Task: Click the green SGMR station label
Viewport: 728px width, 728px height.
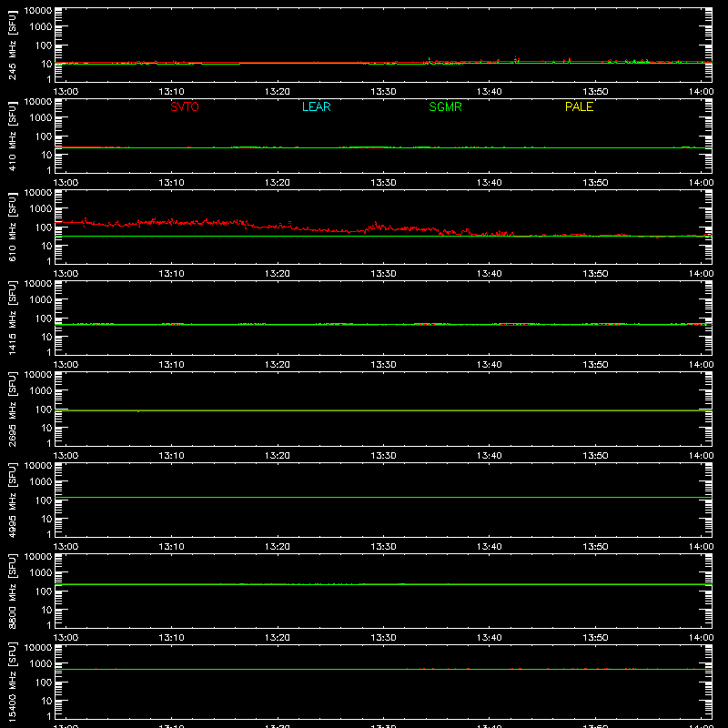Action: coord(445,106)
